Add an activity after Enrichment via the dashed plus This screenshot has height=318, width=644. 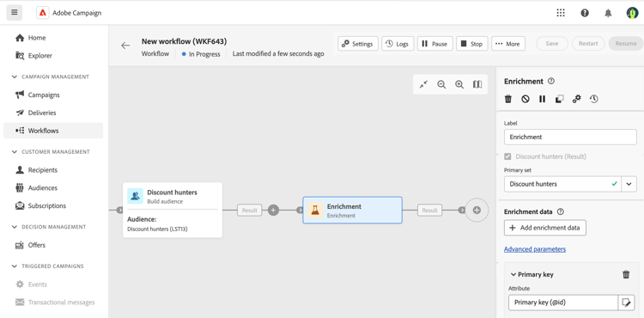coord(477,210)
